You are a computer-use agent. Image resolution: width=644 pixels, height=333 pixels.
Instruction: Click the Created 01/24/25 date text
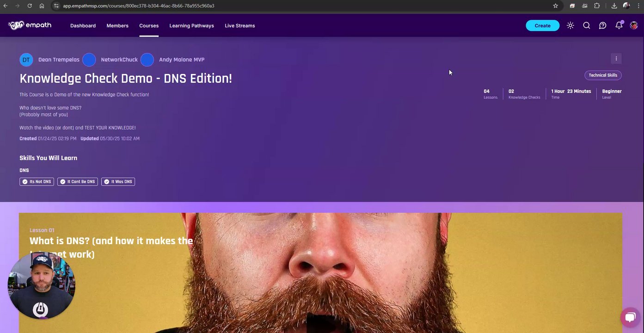48,138
